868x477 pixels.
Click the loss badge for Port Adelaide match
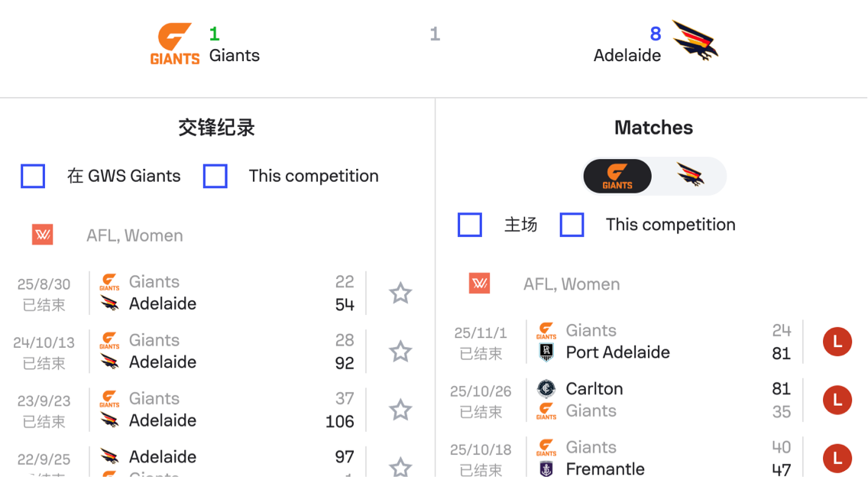pos(837,342)
